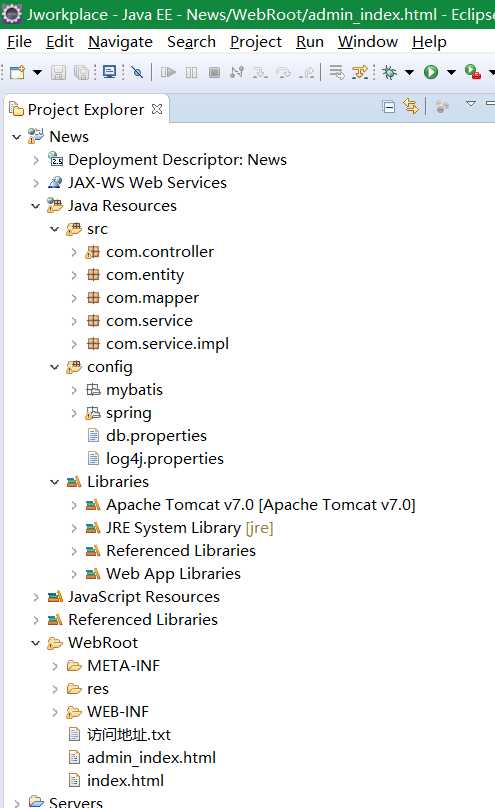The width and height of the screenshot is (495, 808).
Task: Collapse the src folder node
Action: pos(55,229)
